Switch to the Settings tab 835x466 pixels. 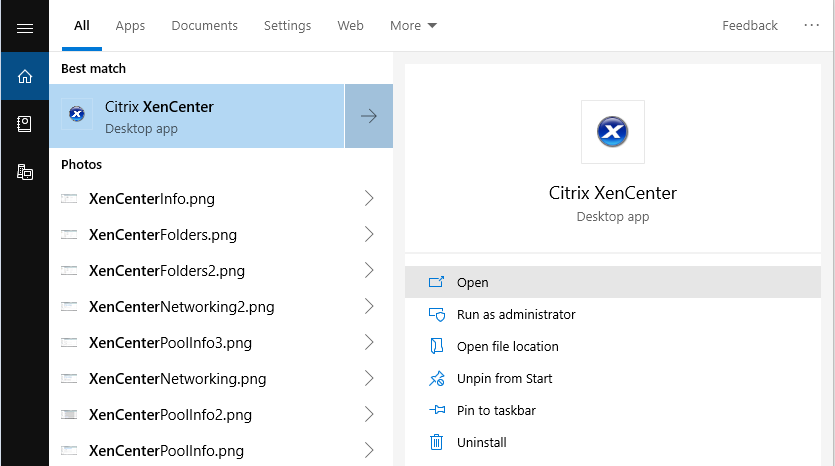point(287,26)
